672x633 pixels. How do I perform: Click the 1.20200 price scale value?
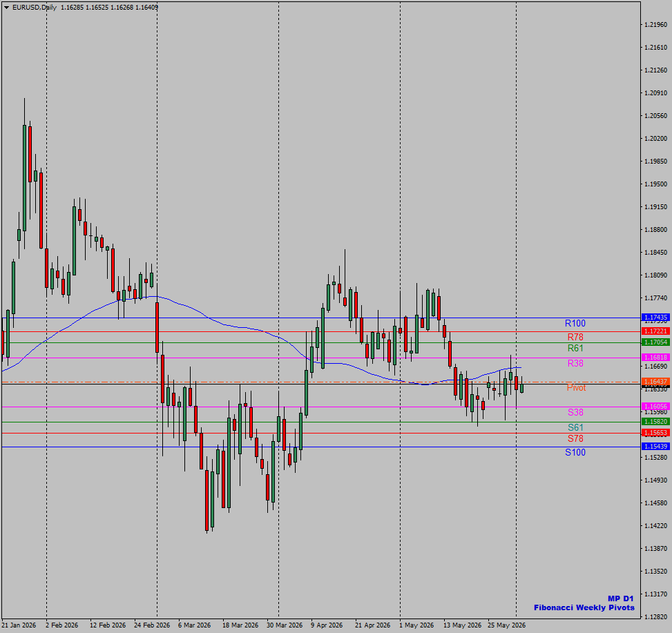tap(655, 138)
